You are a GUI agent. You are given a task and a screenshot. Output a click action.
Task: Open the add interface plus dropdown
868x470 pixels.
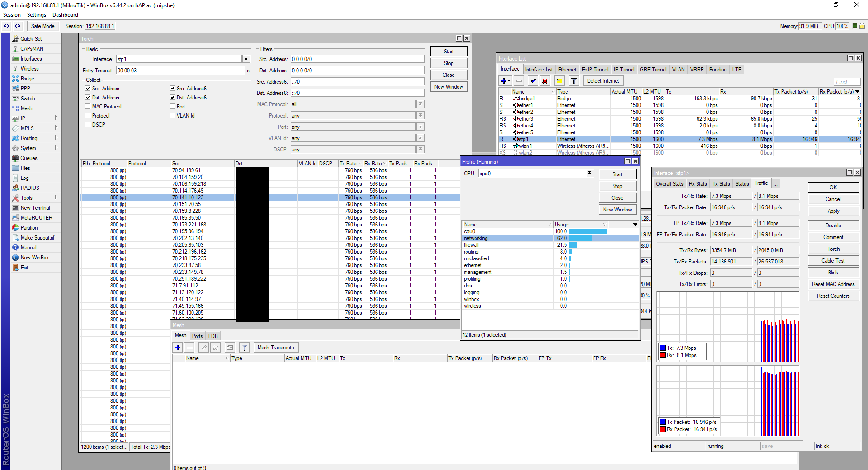505,81
